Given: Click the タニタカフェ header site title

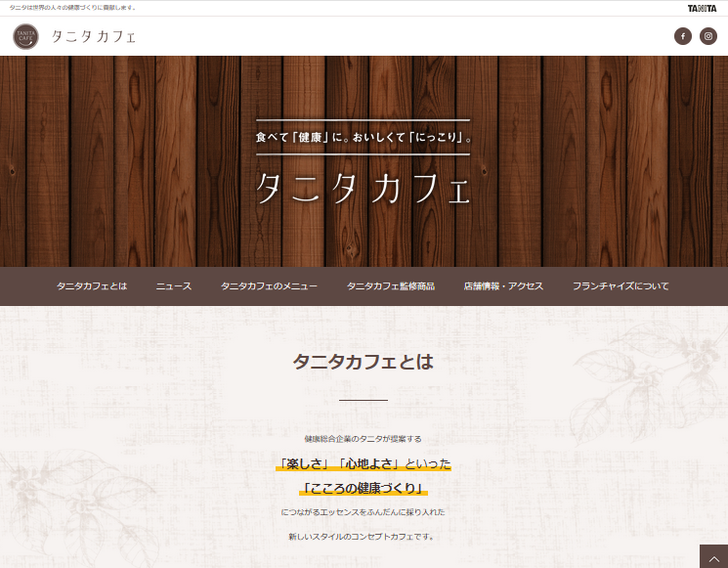Looking at the screenshot, I should pyautogui.click(x=94, y=36).
